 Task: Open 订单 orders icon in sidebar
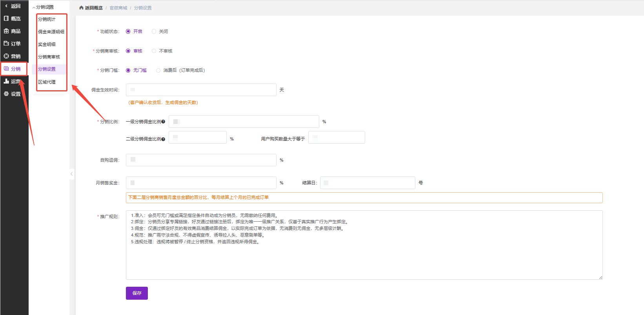[6, 44]
